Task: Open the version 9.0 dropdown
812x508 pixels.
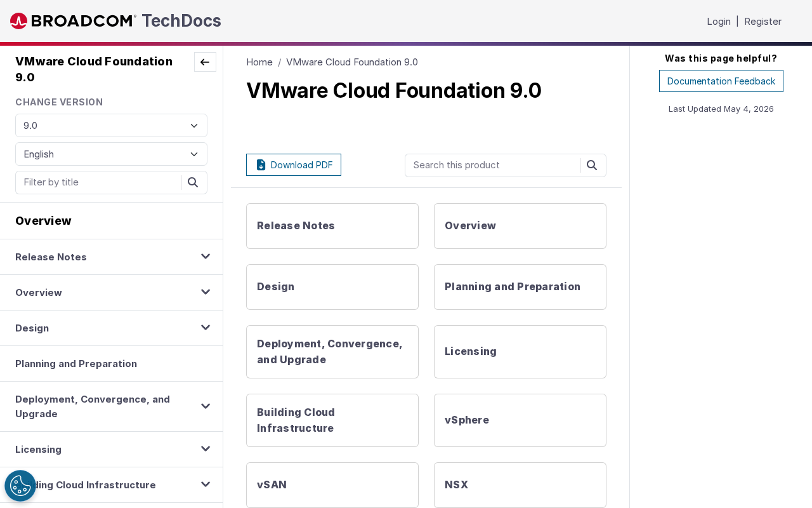Action: 111,126
